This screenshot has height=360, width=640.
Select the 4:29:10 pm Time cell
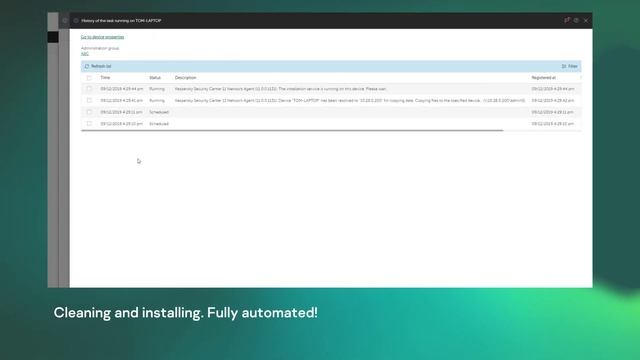tap(122, 124)
